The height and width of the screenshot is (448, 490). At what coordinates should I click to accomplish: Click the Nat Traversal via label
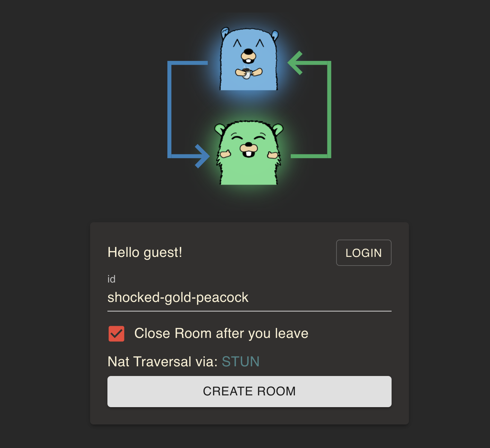(163, 361)
